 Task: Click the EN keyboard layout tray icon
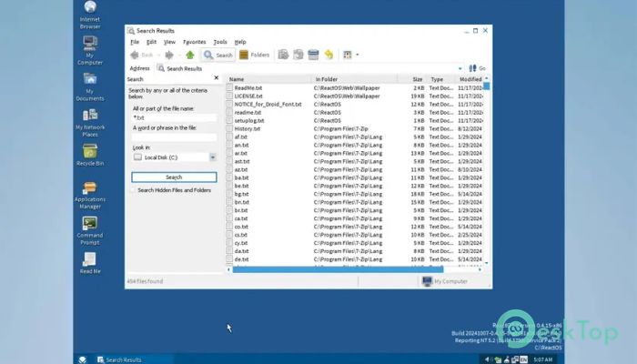tap(523, 359)
